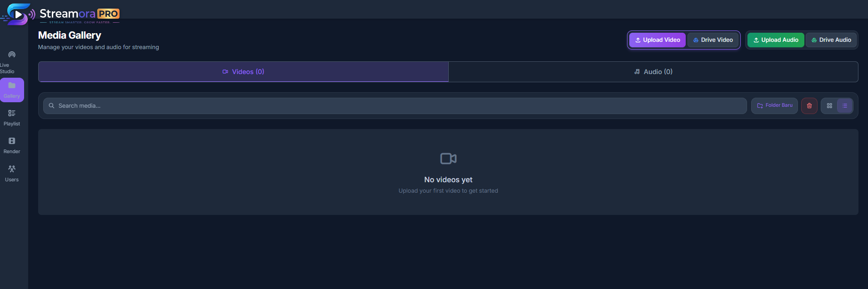This screenshot has height=289, width=868.
Task: Click the 'No videos yet' message
Action: coord(448,180)
